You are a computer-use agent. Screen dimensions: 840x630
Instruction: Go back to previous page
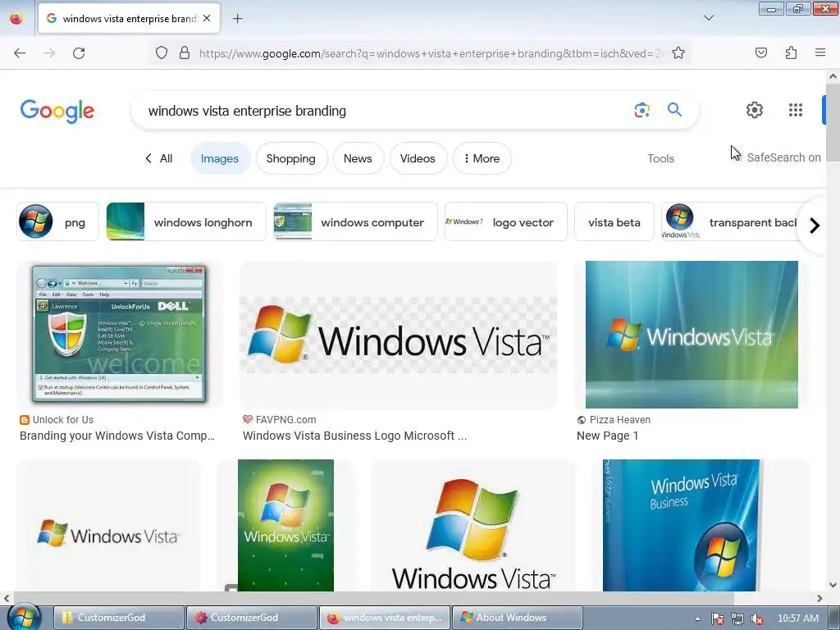pyautogui.click(x=20, y=53)
